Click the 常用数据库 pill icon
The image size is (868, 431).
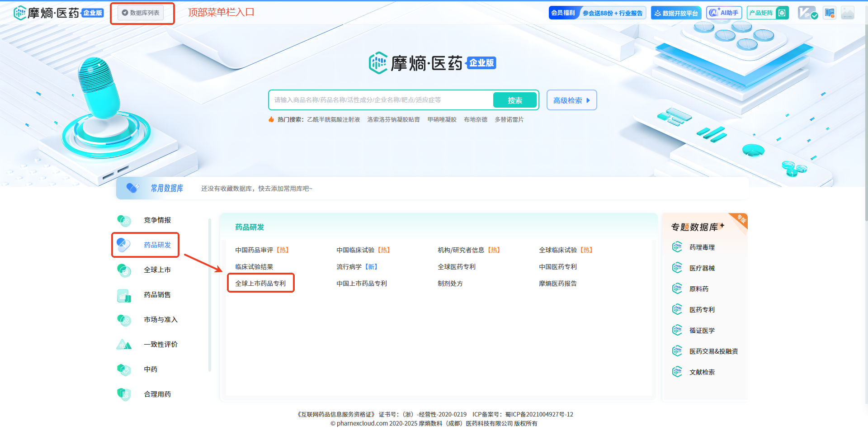(132, 188)
